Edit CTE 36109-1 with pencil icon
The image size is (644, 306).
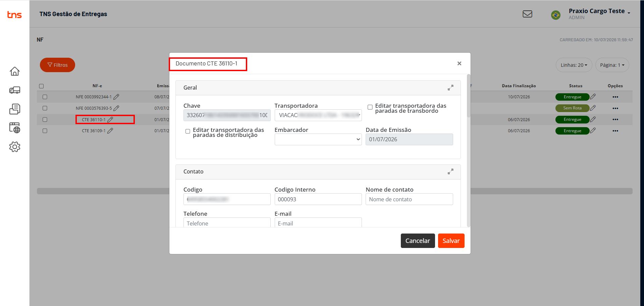point(110,131)
